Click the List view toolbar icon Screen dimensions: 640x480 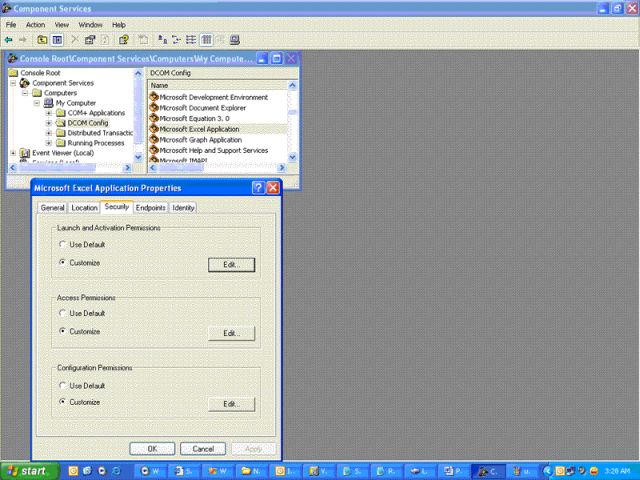click(x=191, y=40)
